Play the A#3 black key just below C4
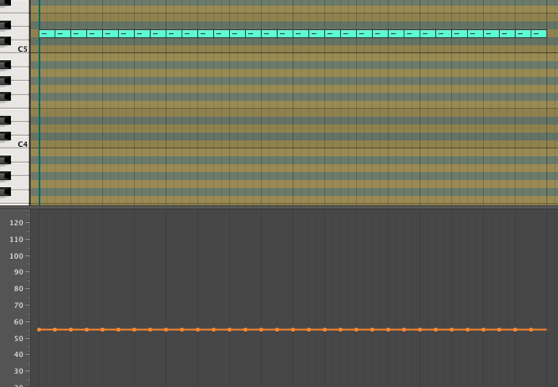Viewport: 558px width, 387px height. tap(6, 160)
